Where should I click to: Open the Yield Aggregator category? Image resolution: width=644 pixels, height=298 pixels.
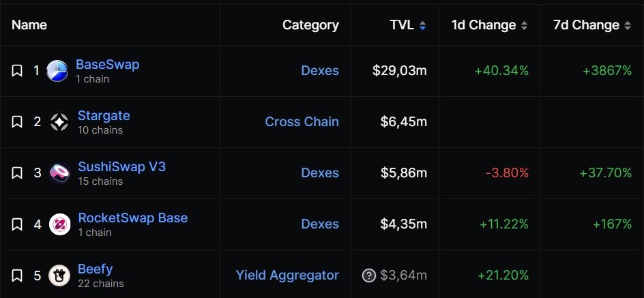287,275
